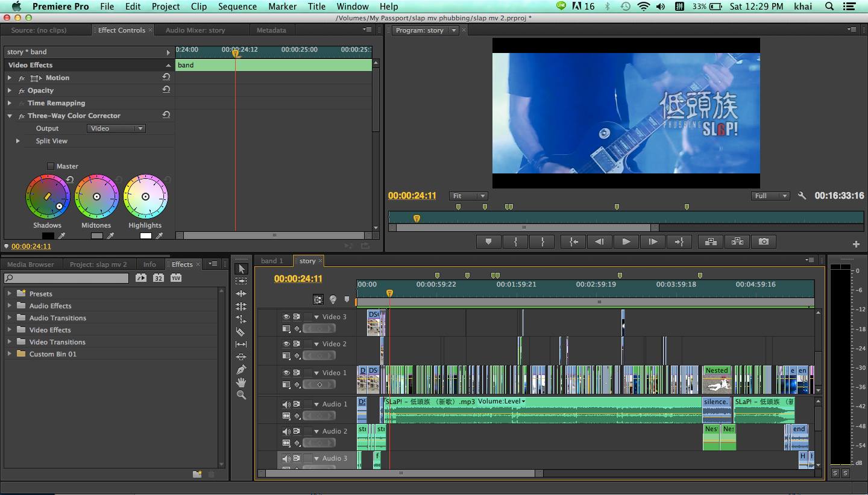The height and width of the screenshot is (495, 868).
Task: Open the Output Video dropdown
Action: pyautogui.click(x=116, y=128)
